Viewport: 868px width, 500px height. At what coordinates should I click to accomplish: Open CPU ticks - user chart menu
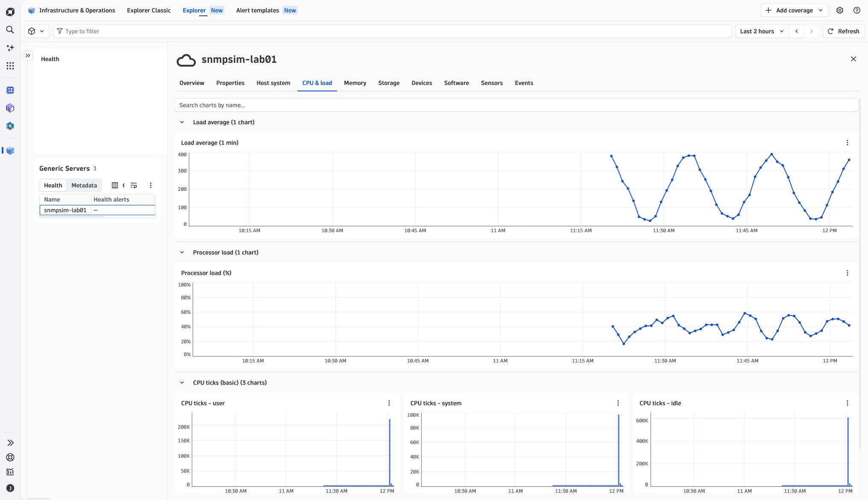point(389,403)
